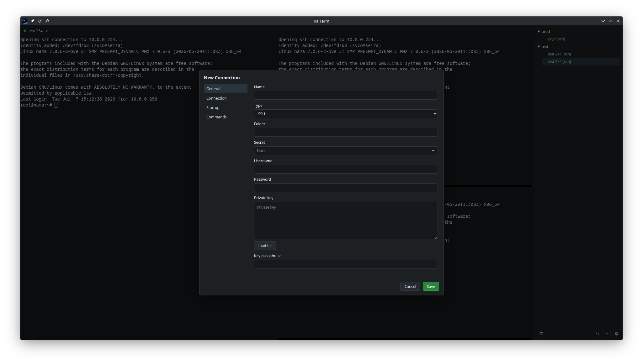Minimize the KaiTerm window
The width and height of the screenshot is (643, 364).
tap(603, 21)
